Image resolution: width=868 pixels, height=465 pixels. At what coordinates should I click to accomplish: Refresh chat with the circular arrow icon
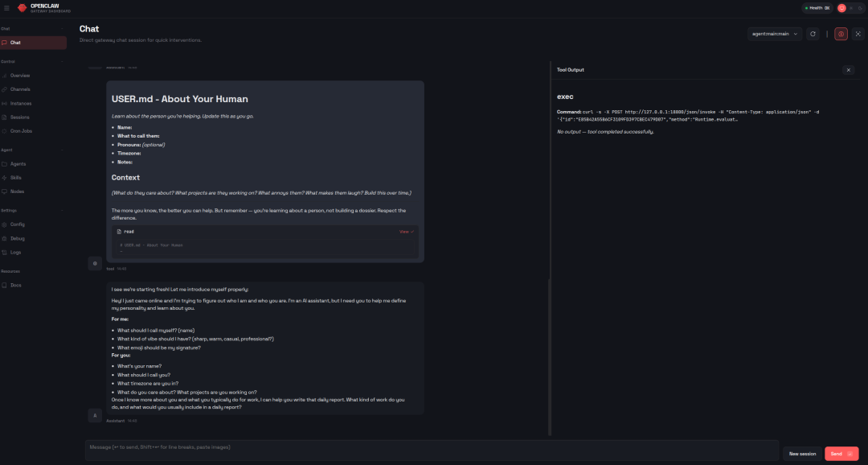click(813, 34)
